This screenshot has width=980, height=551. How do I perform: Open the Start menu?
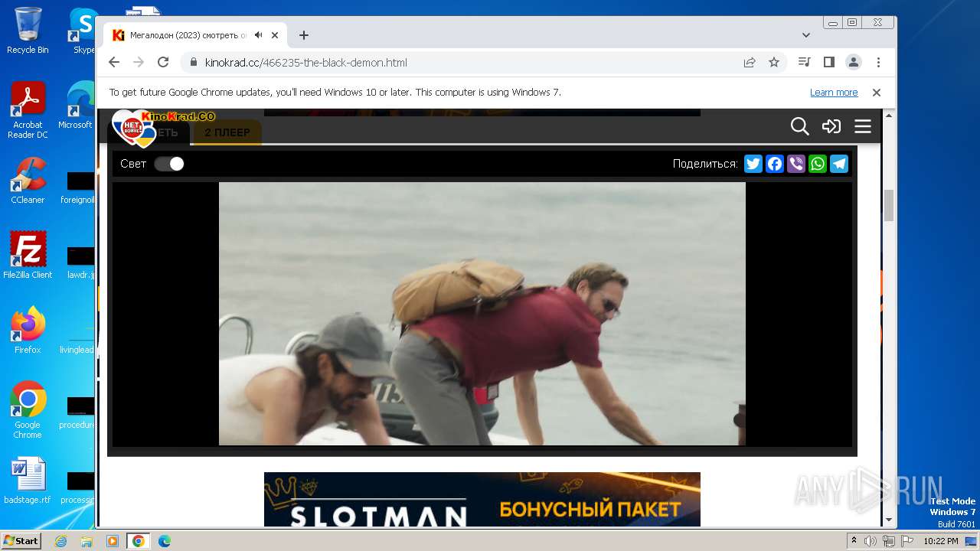tap(21, 541)
